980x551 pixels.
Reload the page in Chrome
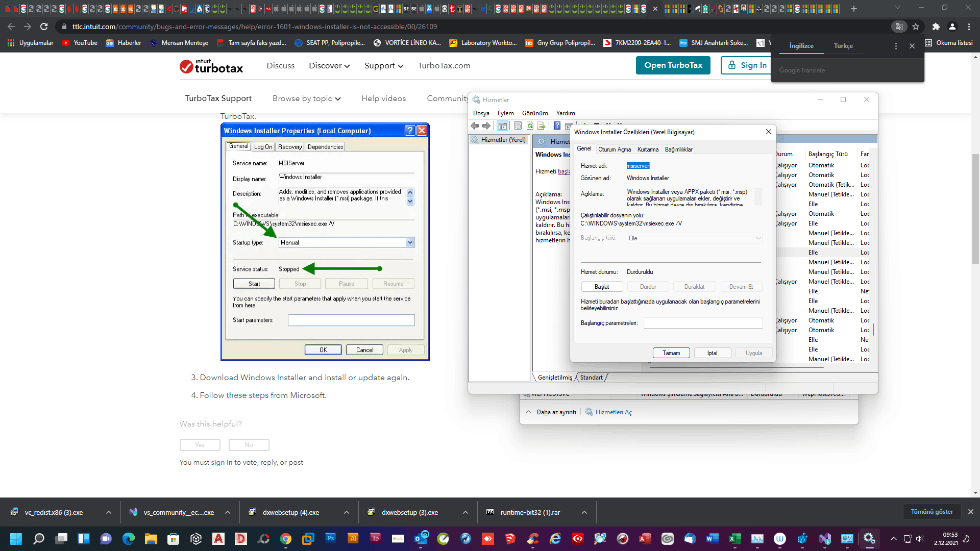[x=44, y=27]
